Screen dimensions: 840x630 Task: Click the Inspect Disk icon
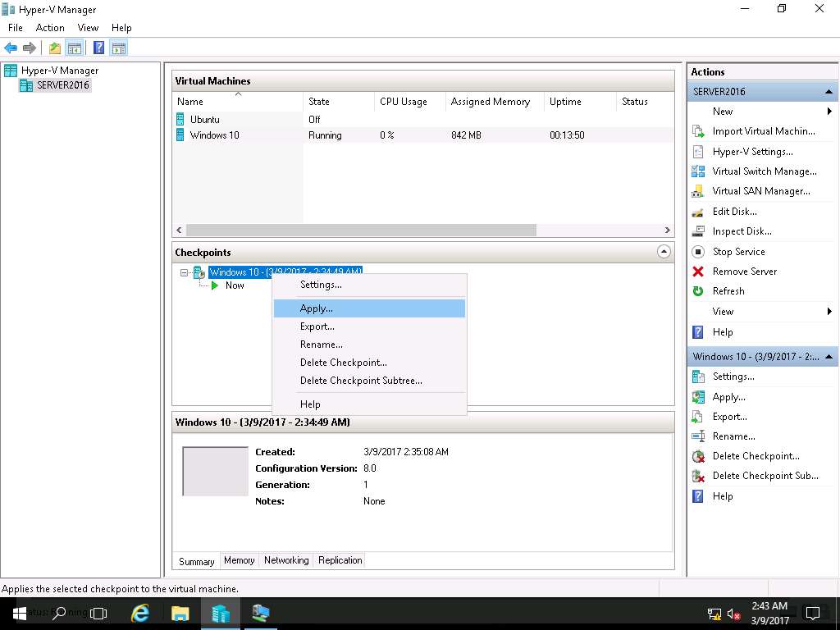[698, 231]
